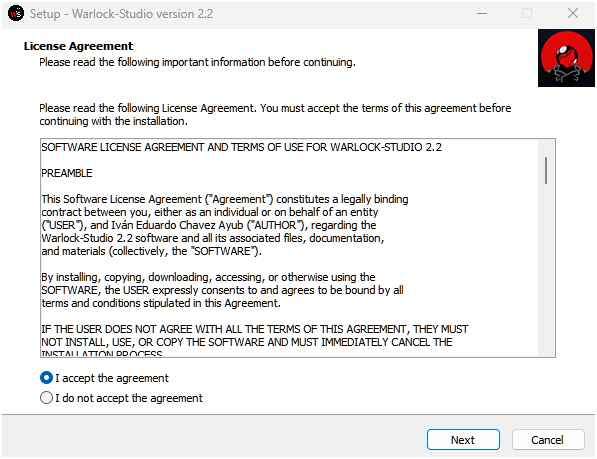Screen dimensions: 597x459
Task: Click the Warlock-Studio title bar icon
Action: point(16,14)
